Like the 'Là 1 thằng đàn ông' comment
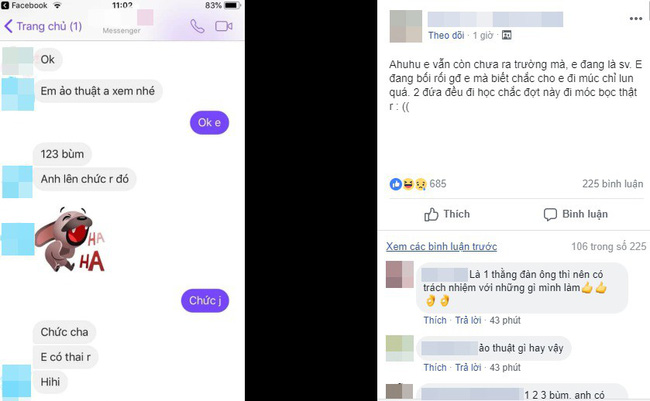The width and height of the screenshot is (650, 401). (435, 320)
